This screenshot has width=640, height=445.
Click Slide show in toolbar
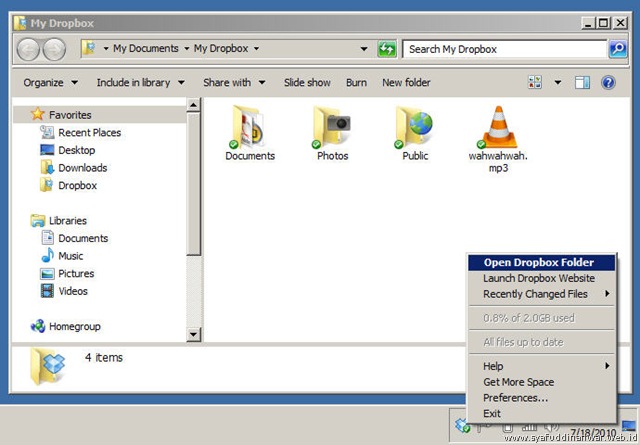307,82
